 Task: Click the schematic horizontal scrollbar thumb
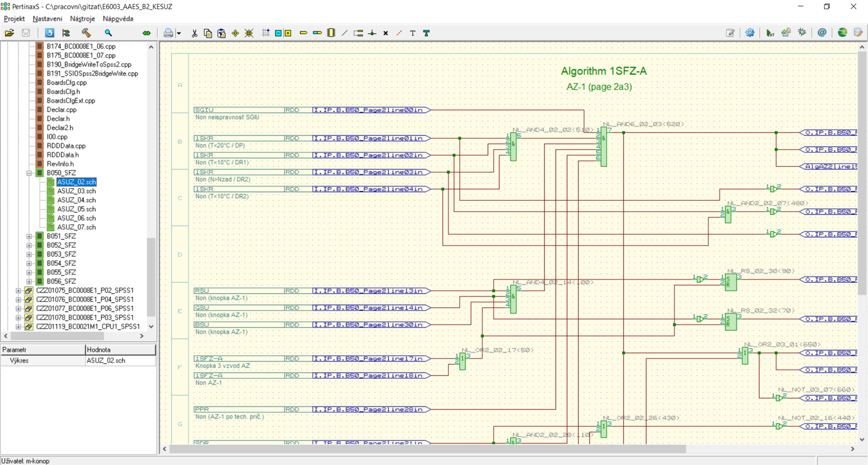click(428, 449)
